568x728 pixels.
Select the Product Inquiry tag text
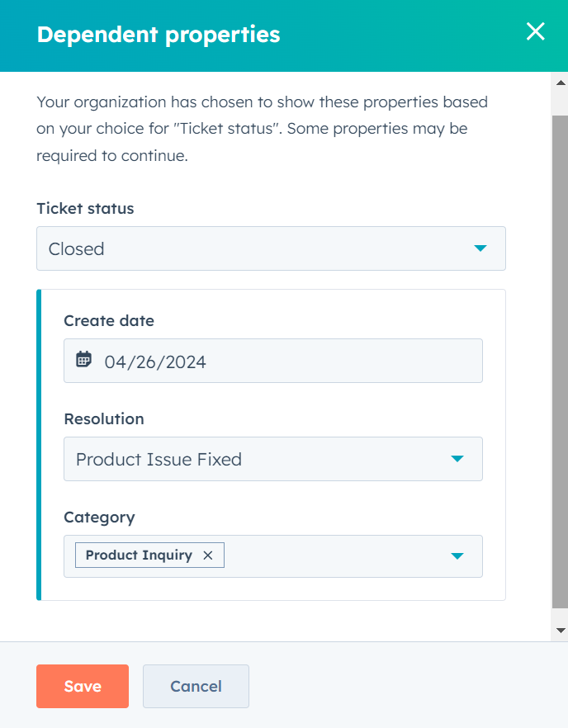(x=139, y=555)
